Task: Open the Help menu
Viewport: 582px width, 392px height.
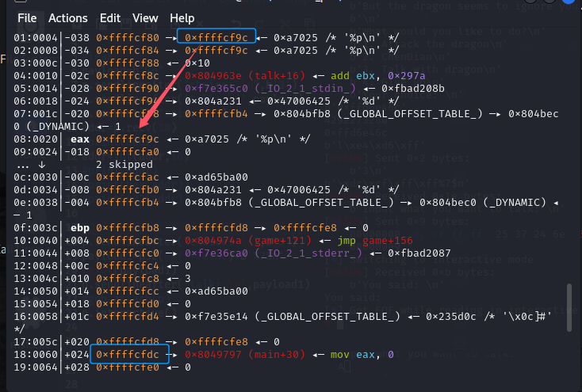Action: pos(182,17)
